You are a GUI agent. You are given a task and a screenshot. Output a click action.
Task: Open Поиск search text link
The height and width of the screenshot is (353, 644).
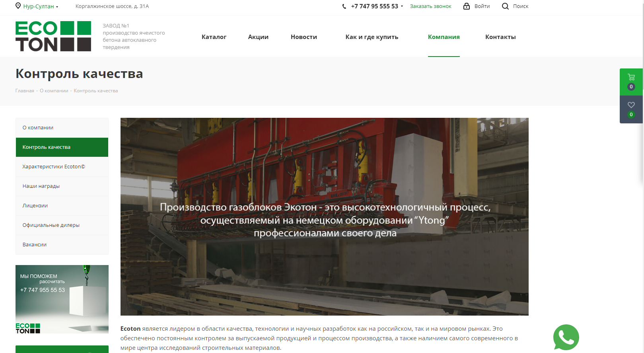521,6
